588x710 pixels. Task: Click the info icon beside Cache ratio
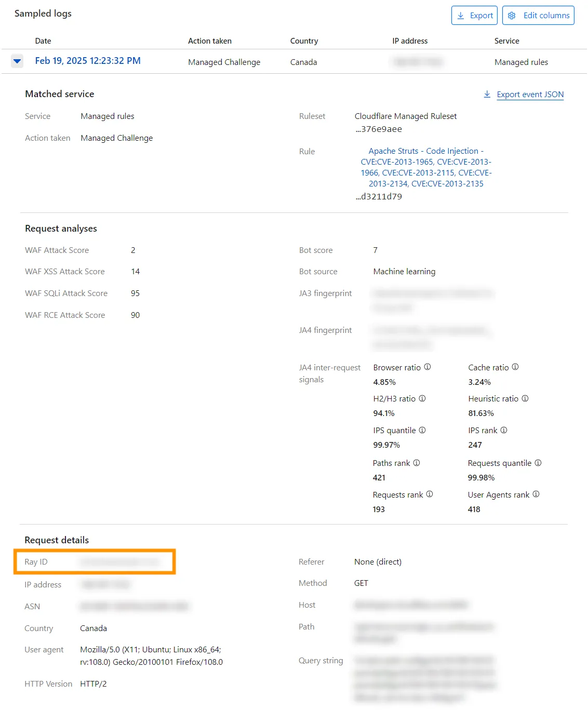pos(515,367)
